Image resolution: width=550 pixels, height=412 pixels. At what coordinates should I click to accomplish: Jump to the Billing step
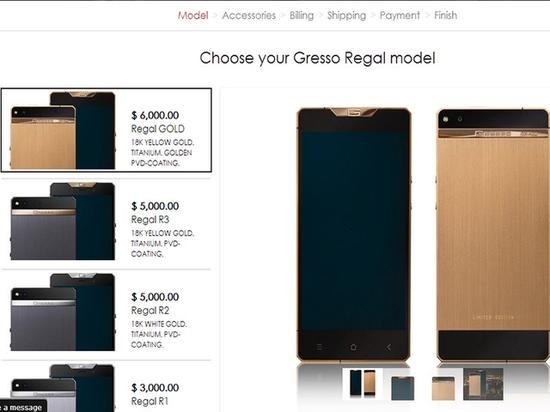[x=301, y=15]
